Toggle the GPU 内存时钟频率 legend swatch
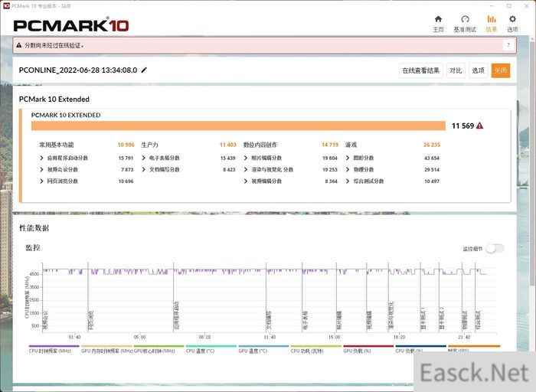This screenshot has height=392, width=536. click(106, 346)
